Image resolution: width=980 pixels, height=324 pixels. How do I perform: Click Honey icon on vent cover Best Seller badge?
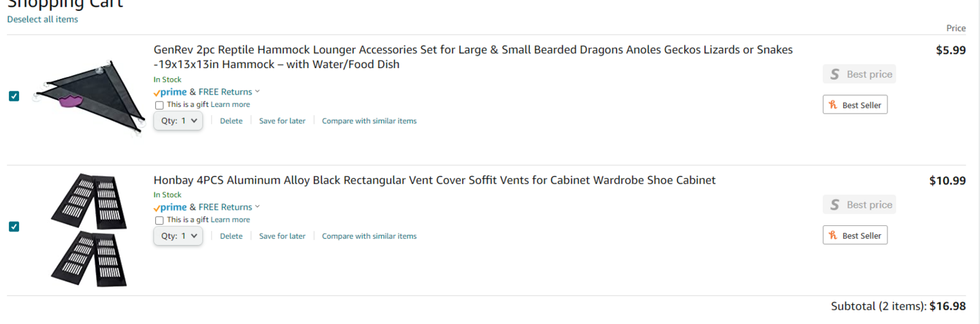(x=832, y=236)
